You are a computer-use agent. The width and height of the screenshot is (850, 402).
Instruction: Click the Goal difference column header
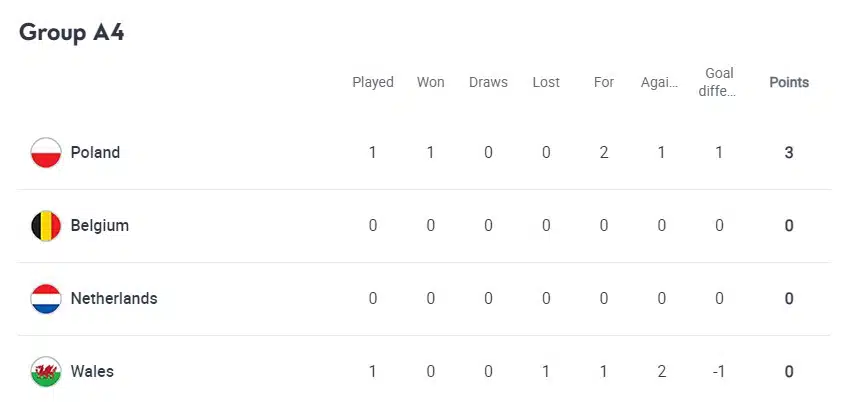pyautogui.click(x=719, y=82)
